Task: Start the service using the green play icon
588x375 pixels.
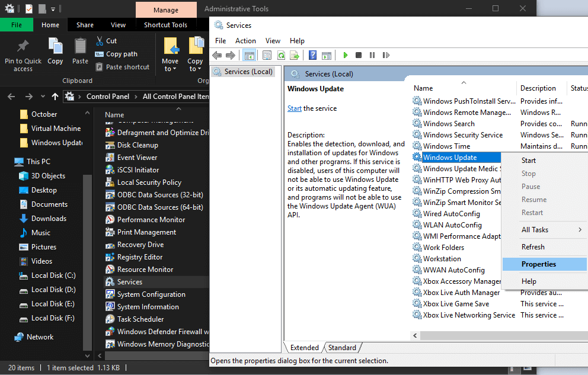Action: click(x=346, y=55)
